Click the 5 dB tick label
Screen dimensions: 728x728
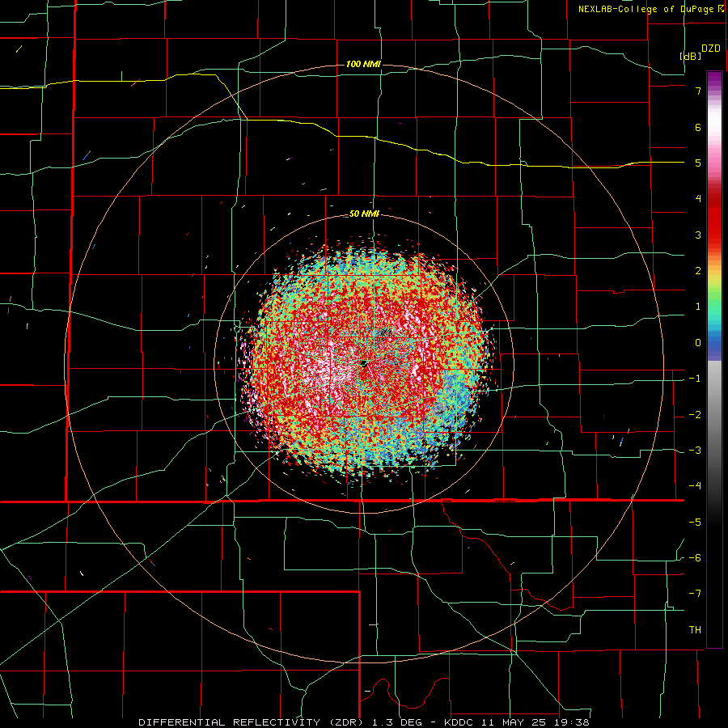698,163
